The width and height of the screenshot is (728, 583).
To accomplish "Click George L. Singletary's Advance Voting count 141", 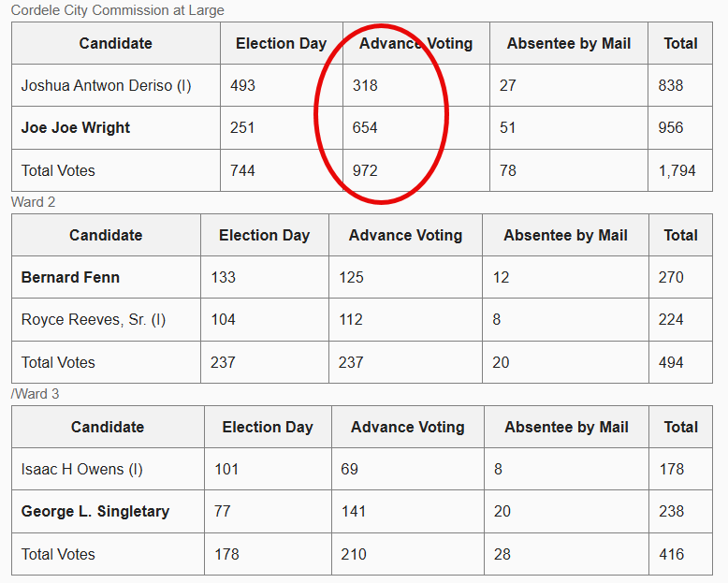I will coord(354,512).
